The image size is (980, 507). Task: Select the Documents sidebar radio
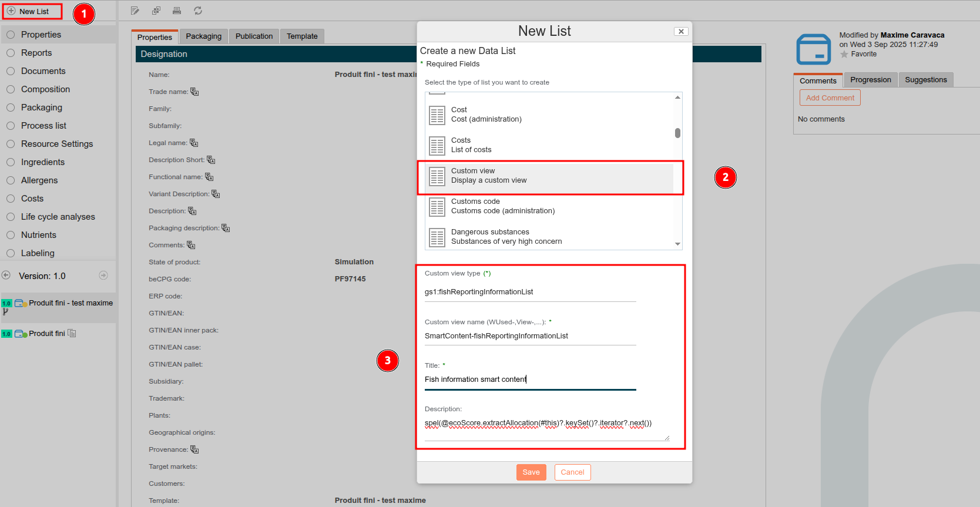11,71
